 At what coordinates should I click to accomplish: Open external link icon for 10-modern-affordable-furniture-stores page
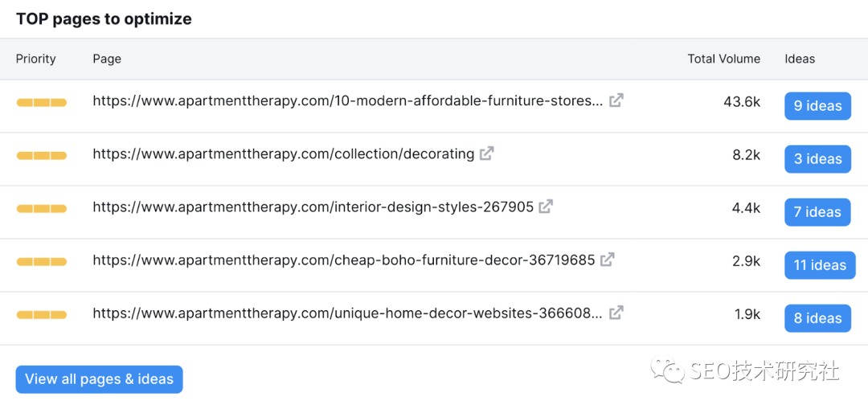[x=616, y=101]
